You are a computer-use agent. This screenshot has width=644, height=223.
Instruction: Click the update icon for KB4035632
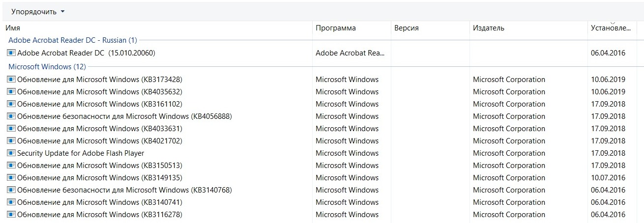point(11,91)
